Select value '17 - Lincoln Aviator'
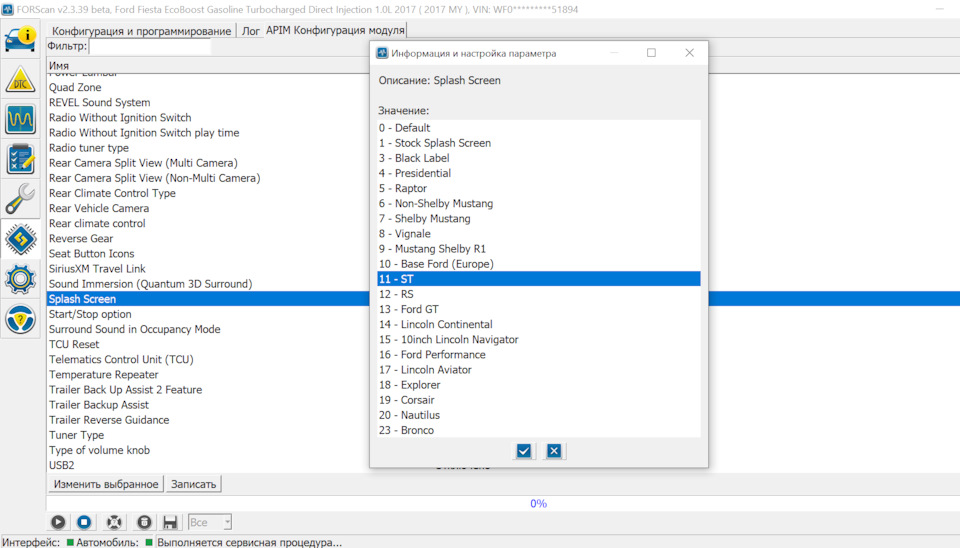This screenshot has height=548, width=960. coord(539,369)
